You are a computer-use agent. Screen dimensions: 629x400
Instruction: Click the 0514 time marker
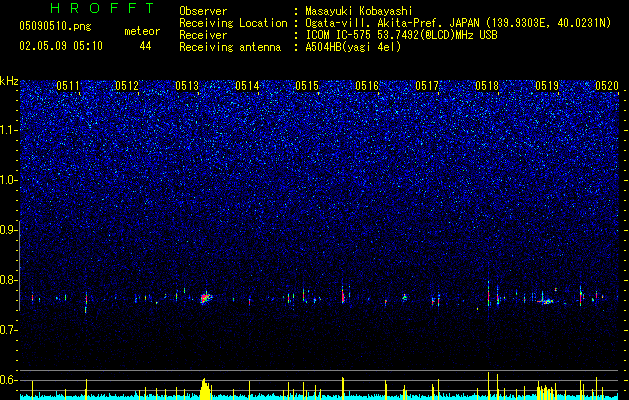[x=247, y=86]
